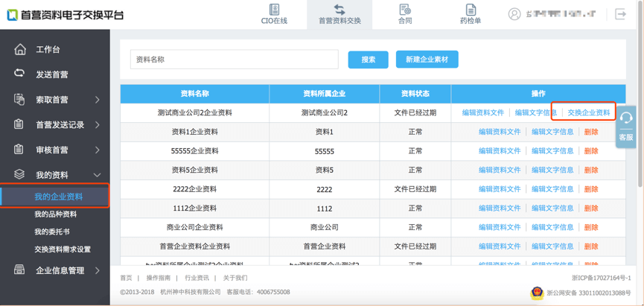The height and width of the screenshot is (306, 644).
Task: Click 删除 for 首营企业资料企业资料
Action: pos(591,246)
